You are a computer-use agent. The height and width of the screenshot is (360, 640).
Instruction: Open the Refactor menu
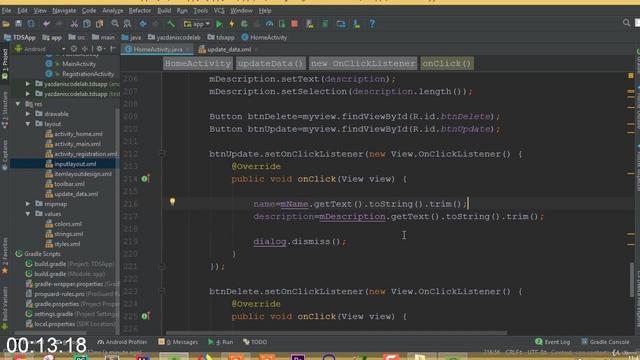140,11
